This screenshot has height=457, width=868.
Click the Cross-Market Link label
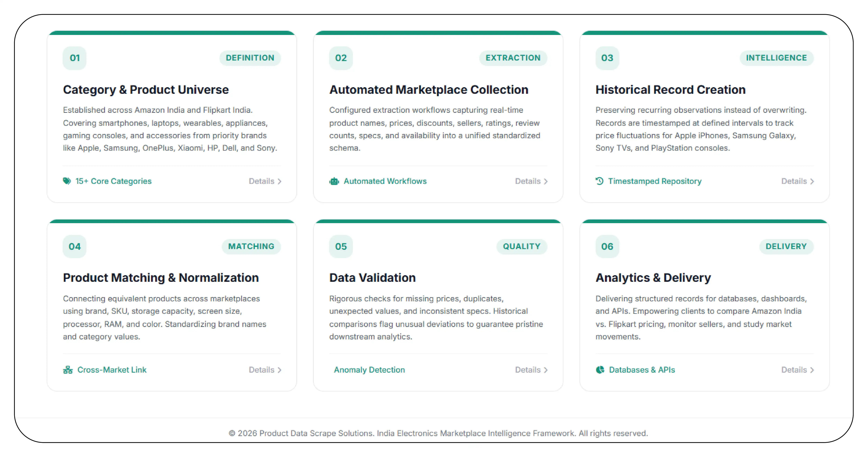(x=112, y=370)
